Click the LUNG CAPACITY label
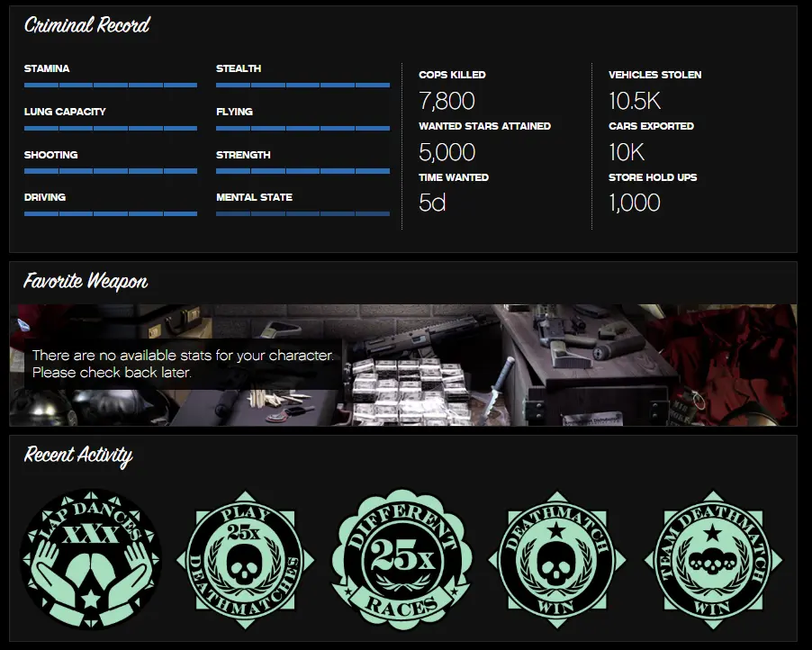 65,112
